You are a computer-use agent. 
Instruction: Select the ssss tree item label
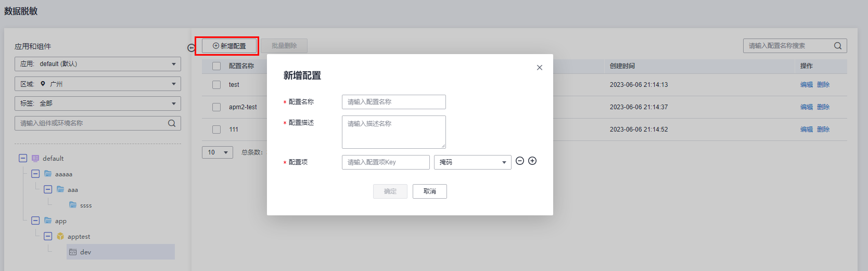pyautogui.click(x=86, y=205)
